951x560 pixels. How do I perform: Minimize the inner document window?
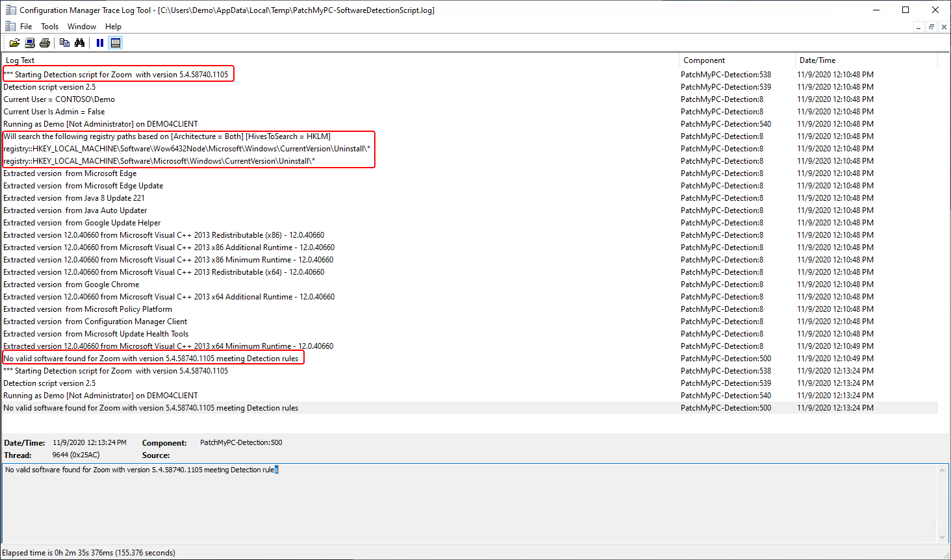[x=918, y=27]
